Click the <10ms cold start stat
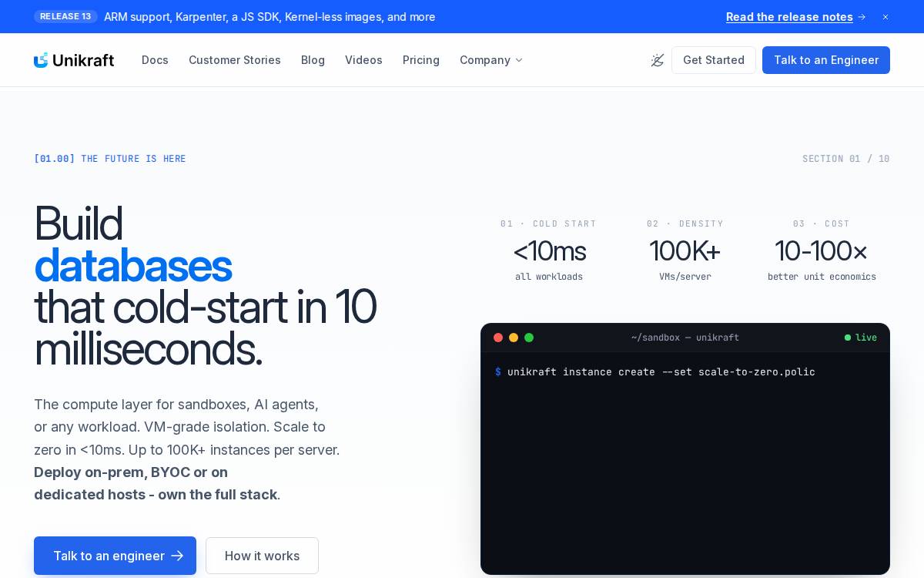Screen dimensions: 924x578 pyautogui.click(x=549, y=251)
